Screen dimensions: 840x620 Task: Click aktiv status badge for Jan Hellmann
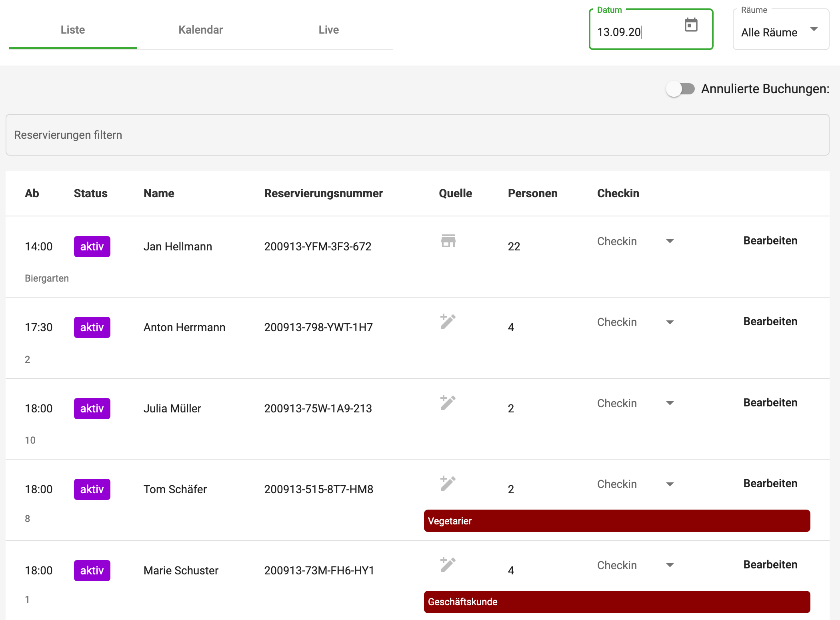click(x=92, y=246)
